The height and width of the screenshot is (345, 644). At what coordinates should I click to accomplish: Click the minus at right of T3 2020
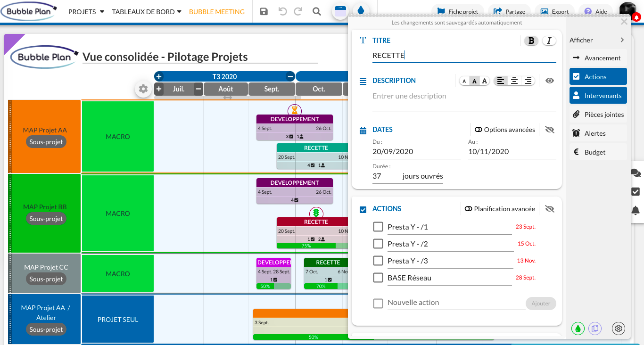290,77
